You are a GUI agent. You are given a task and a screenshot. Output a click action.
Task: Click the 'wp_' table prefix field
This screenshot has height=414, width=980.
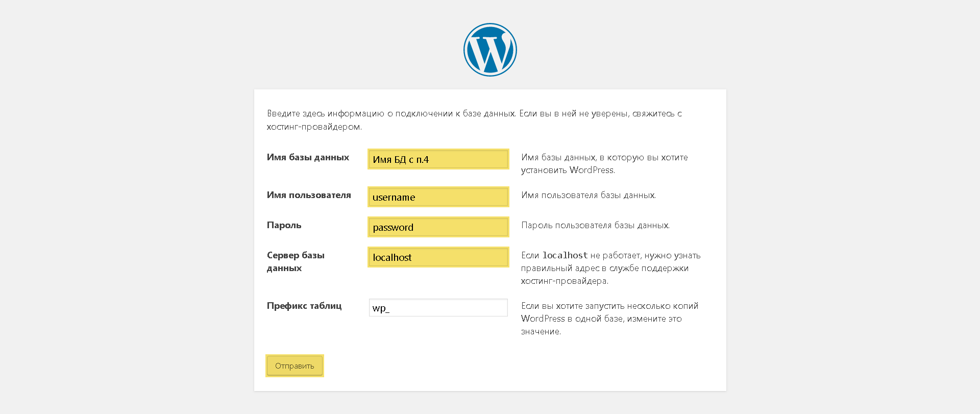[438, 307]
